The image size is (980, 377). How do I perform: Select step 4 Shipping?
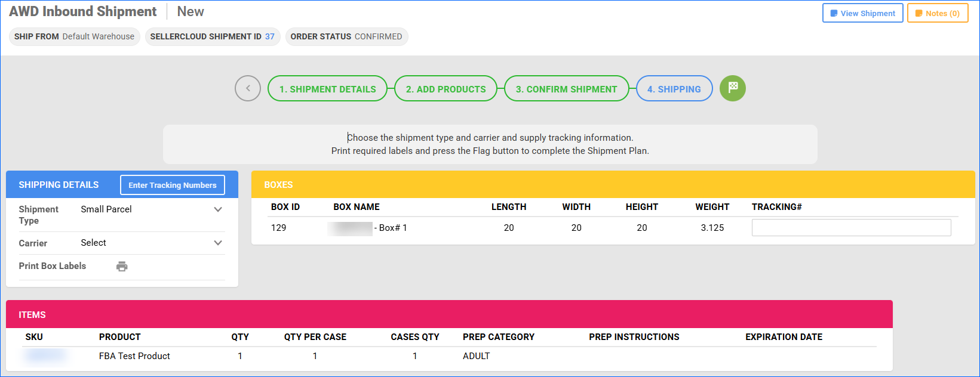[674, 89]
